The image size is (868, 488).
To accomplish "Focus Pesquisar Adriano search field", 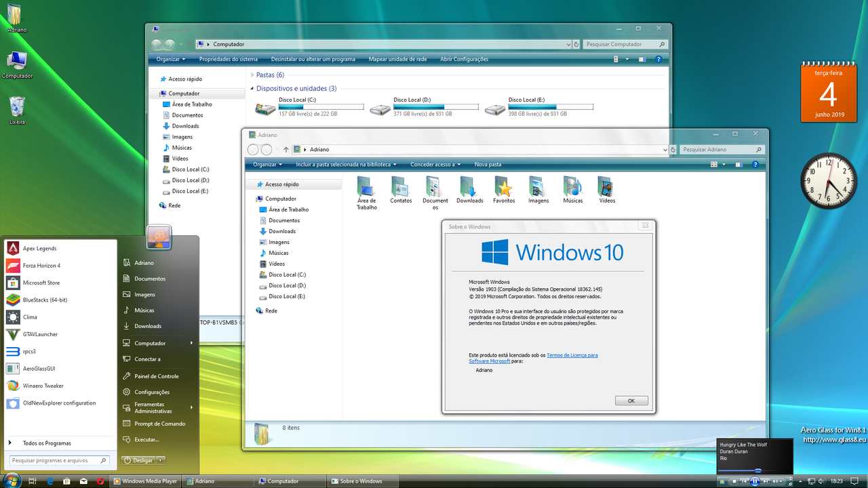I will coord(724,149).
